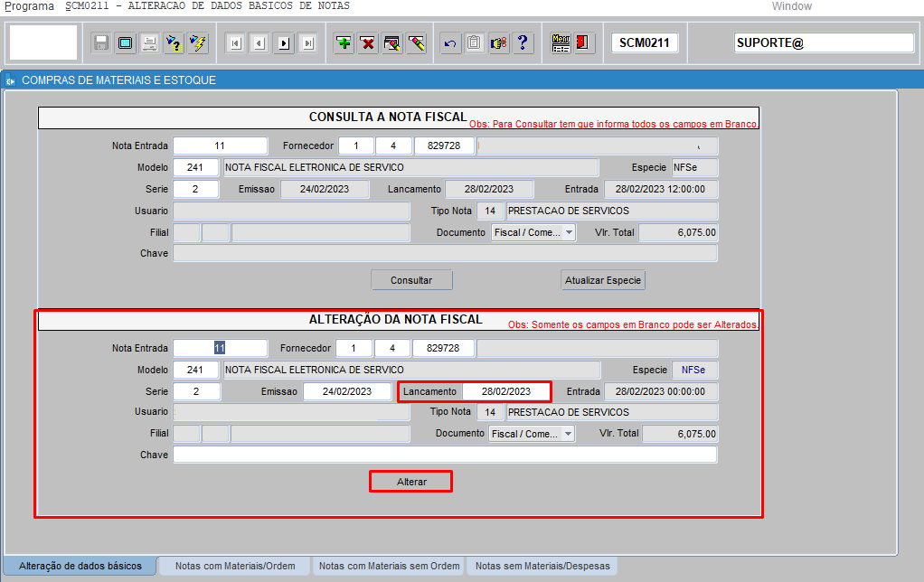Image resolution: width=924 pixels, height=582 pixels.
Task: Open Help with the question mark icon
Action: click(523, 43)
